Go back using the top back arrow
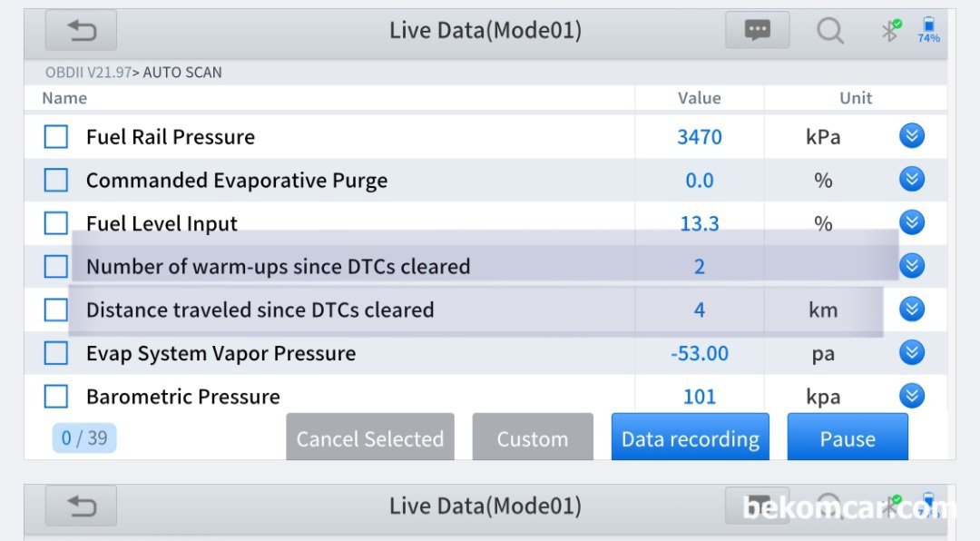Image resolution: width=980 pixels, height=541 pixels. pyautogui.click(x=81, y=30)
